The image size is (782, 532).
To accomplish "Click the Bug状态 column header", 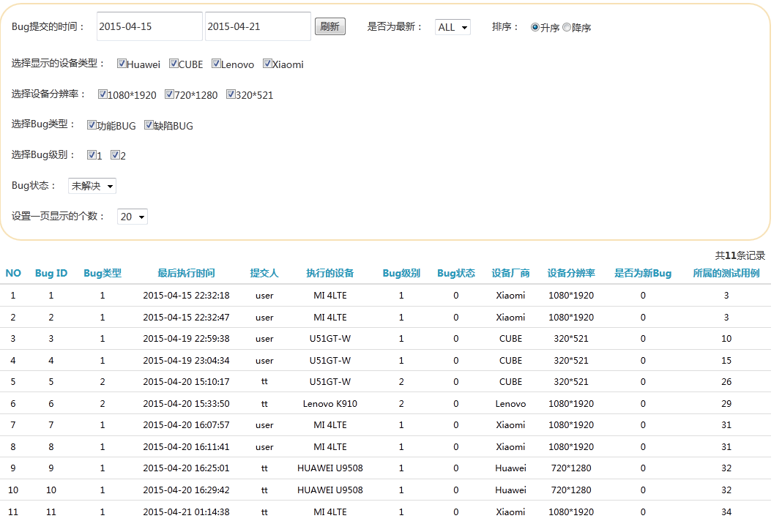I will click(x=456, y=273).
